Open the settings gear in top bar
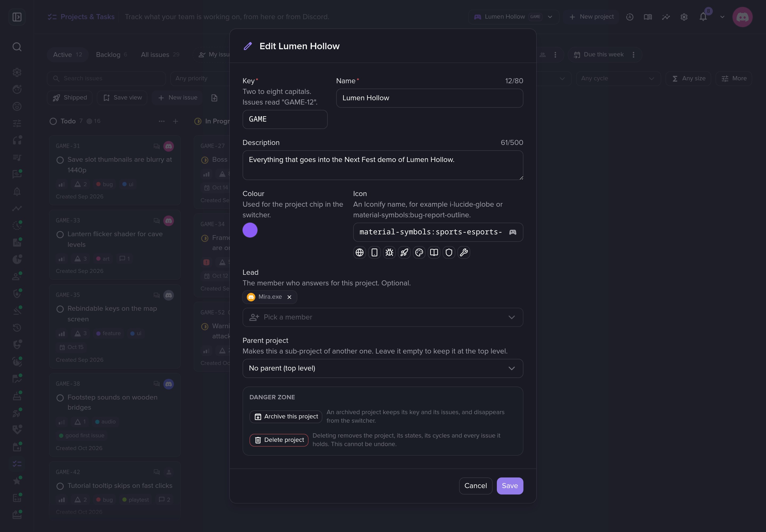 click(684, 17)
